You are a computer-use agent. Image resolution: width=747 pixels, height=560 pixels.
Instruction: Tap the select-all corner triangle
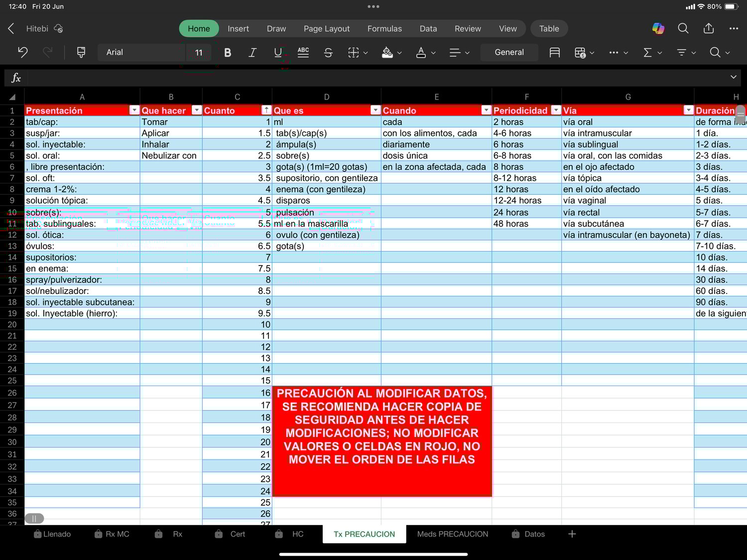12,97
